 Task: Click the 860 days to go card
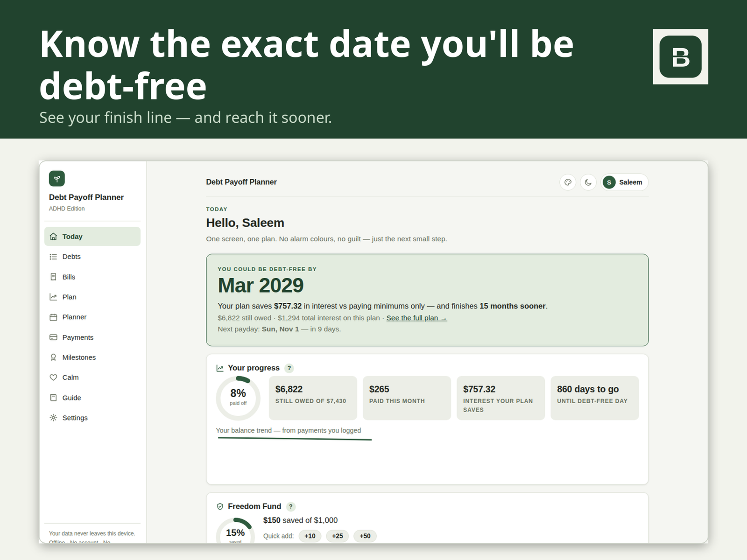594,398
